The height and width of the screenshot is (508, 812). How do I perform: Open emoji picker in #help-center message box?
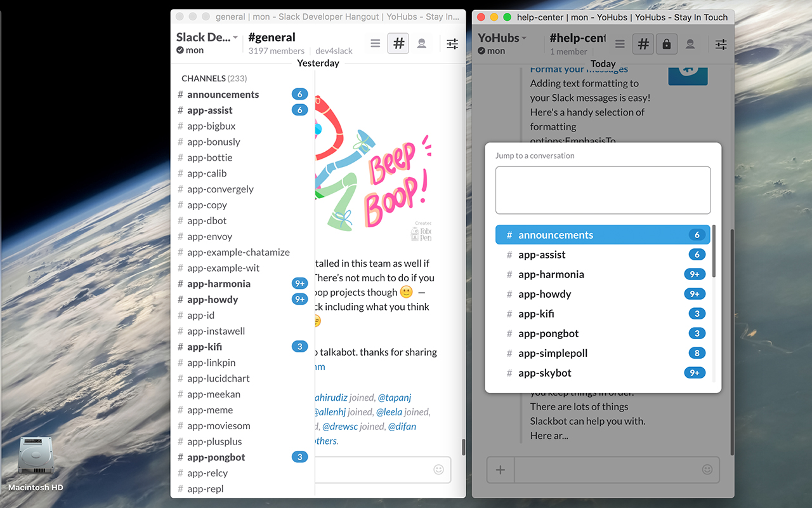tap(707, 470)
